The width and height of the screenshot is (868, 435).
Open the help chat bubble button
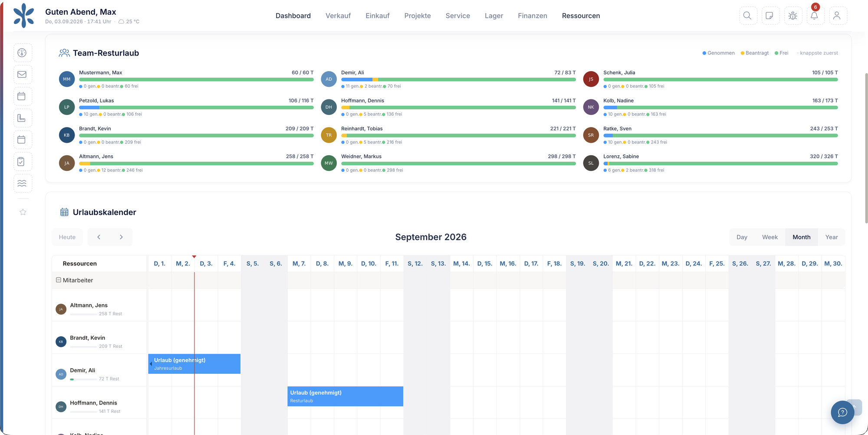pyautogui.click(x=842, y=412)
